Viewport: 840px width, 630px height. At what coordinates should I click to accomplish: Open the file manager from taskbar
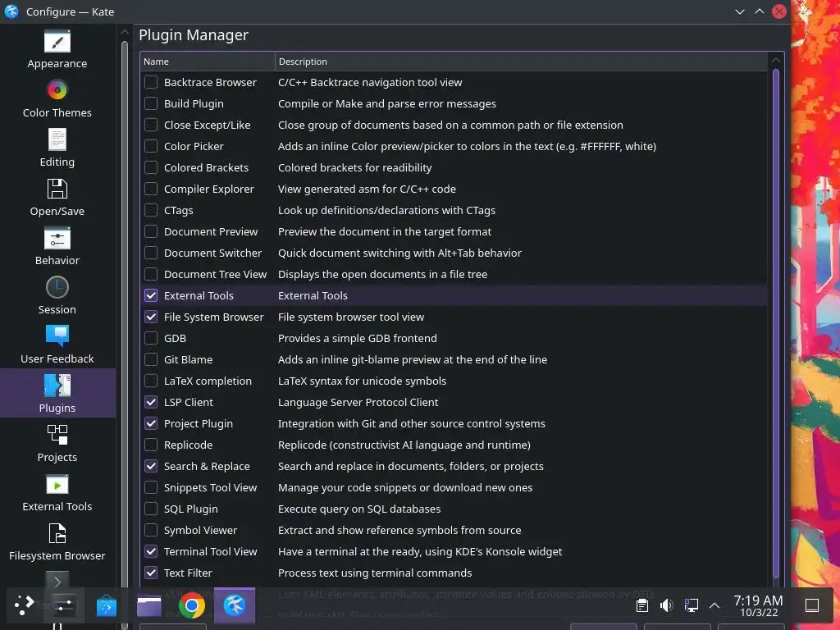pyautogui.click(x=149, y=606)
